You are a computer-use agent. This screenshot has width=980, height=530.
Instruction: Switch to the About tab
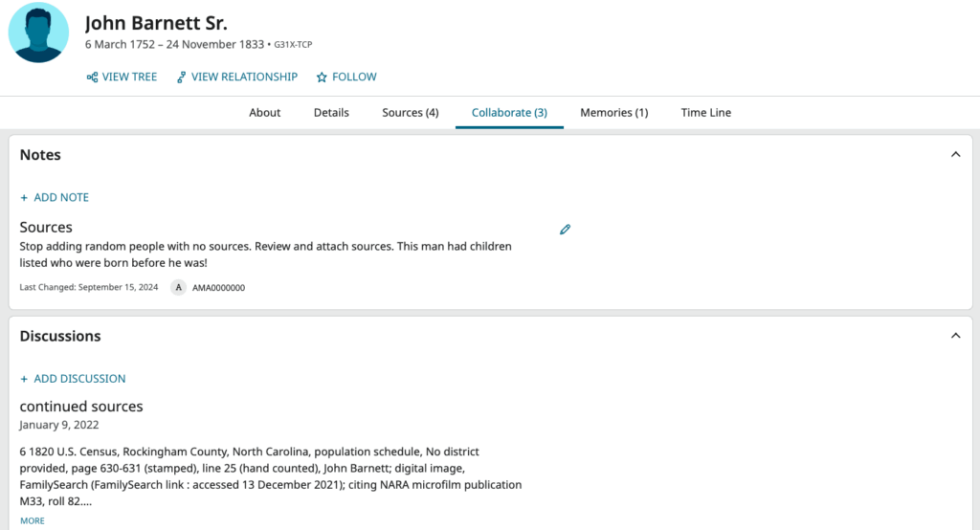(264, 113)
